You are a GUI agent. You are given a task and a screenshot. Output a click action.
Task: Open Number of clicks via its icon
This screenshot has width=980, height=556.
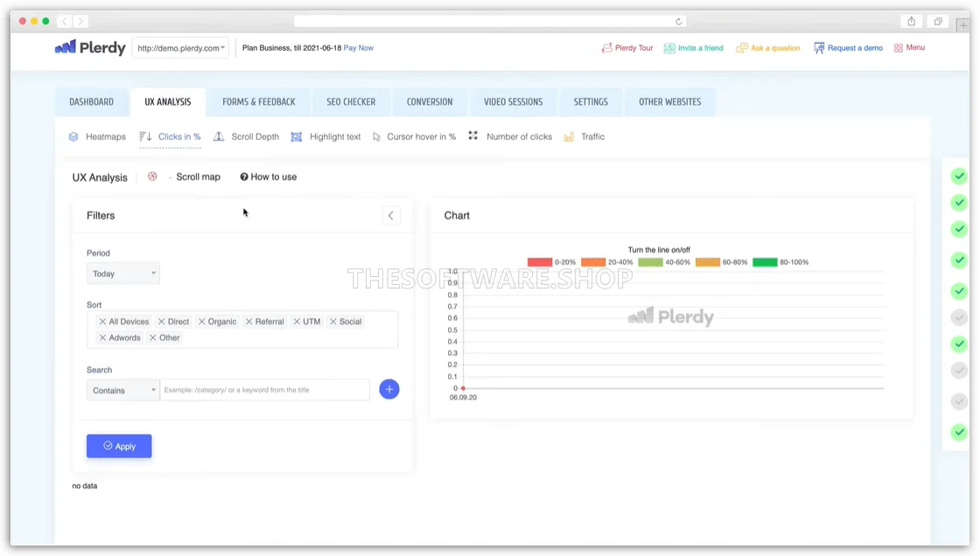[472, 136]
